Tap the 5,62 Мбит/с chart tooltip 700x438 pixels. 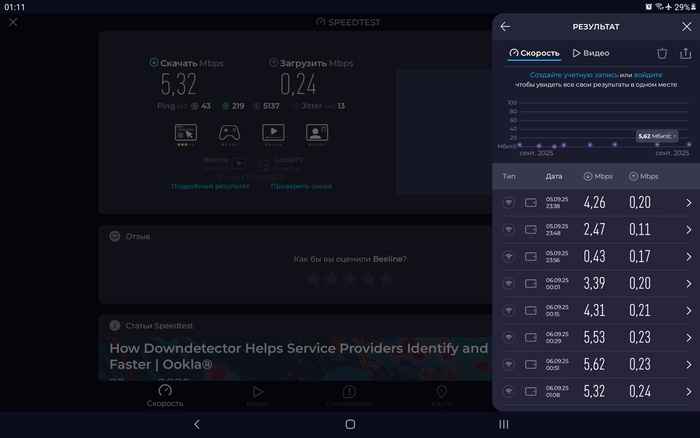point(657,135)
